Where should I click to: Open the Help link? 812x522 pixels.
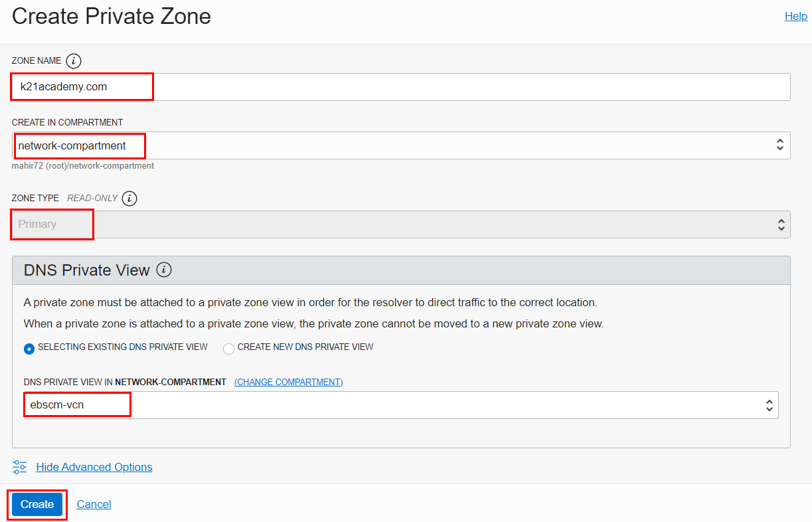click(795, 16)
